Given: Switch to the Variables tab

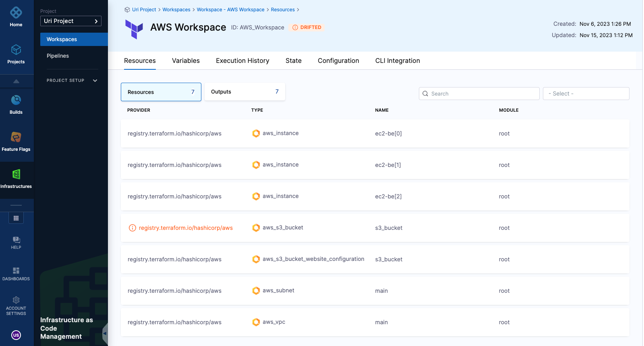Looking at the screenshot, I should (186, 61).
